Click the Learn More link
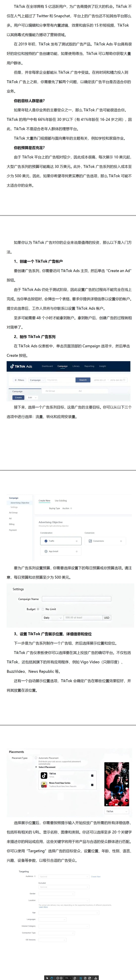This screenshot has height=980, width=136. pyautogui.click(x=43, y=907)
